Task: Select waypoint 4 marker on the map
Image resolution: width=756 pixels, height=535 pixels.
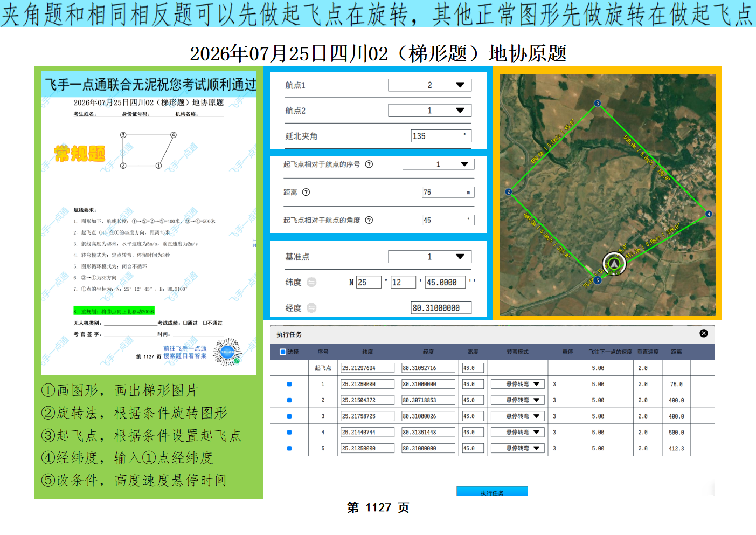Action: click(709, 214)
